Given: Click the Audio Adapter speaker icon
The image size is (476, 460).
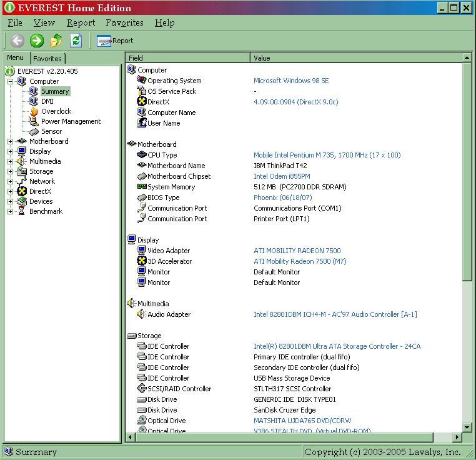Looking at the screenshot, I should click(141, 314).
